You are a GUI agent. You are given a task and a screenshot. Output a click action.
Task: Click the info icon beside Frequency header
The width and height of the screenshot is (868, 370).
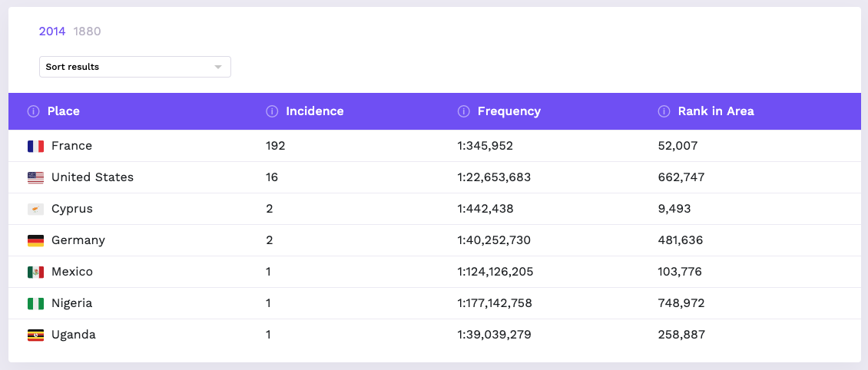(x=463, y=111)
